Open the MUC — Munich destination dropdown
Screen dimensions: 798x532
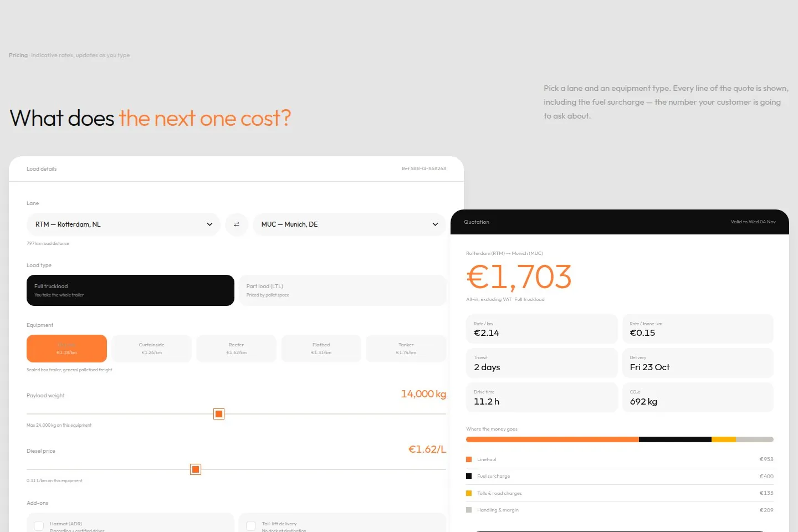350,224
